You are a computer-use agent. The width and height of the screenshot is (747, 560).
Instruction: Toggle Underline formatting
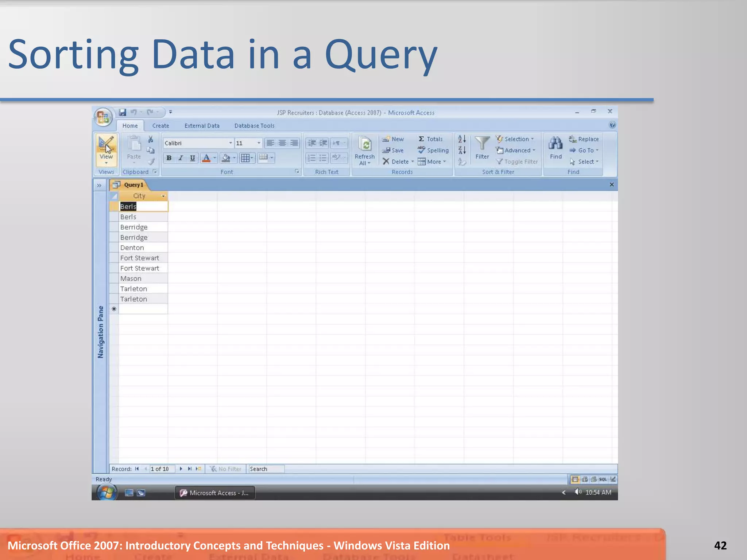[x=192, y=158]
